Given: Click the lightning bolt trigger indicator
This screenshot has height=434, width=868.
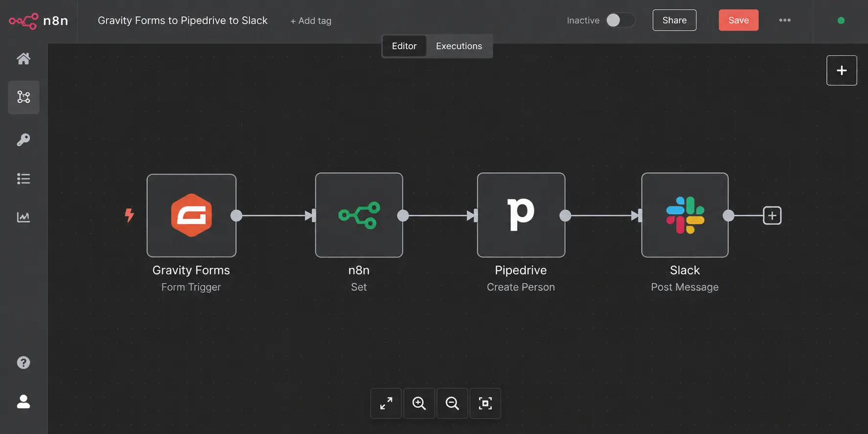Looking at the screenshot, I should pos(129,215).
